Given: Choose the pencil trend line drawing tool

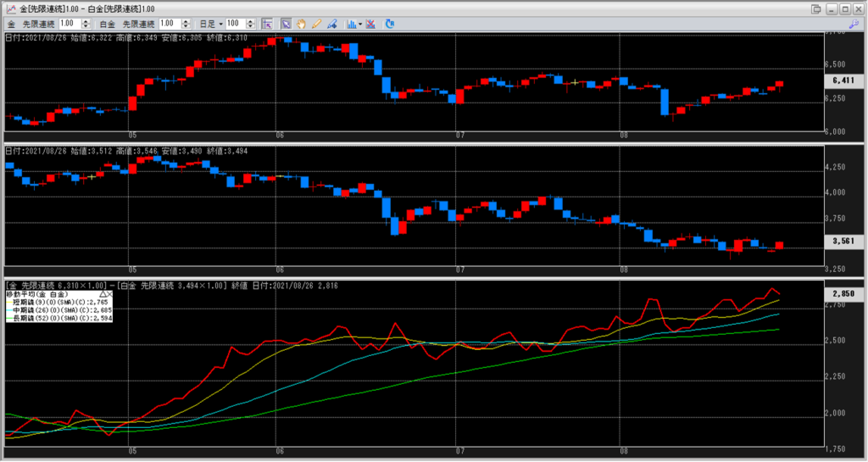Looking at the screenshot, I should click(x=316, y=24).
